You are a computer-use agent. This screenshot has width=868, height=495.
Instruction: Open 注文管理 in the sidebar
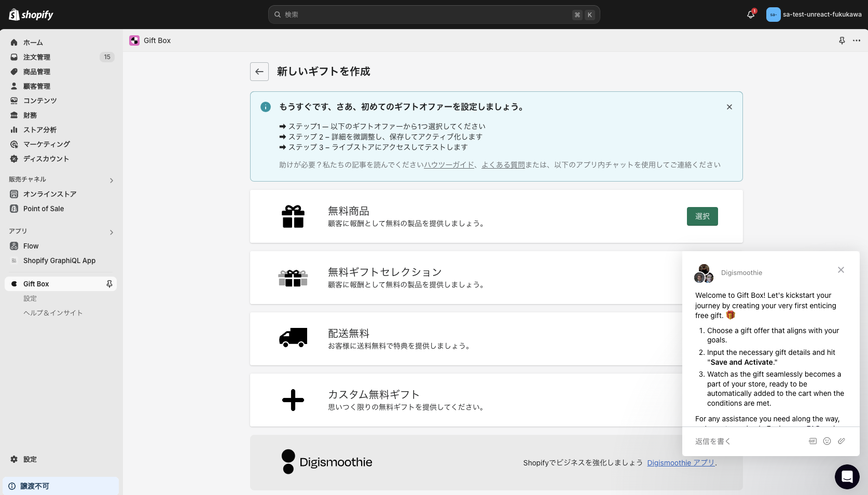point(37,57)
